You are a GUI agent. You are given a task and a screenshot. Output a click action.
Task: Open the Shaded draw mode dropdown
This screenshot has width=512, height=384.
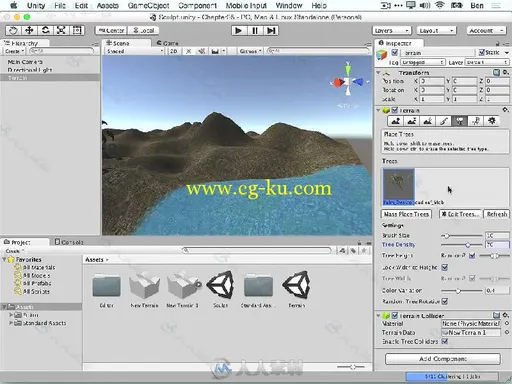click(x=134, y=51)
